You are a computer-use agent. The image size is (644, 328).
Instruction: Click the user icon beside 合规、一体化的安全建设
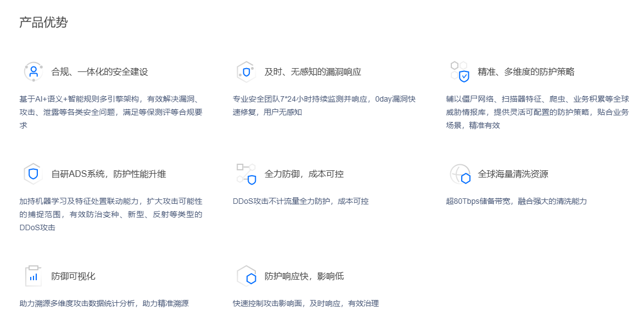(x=33, y=72)
